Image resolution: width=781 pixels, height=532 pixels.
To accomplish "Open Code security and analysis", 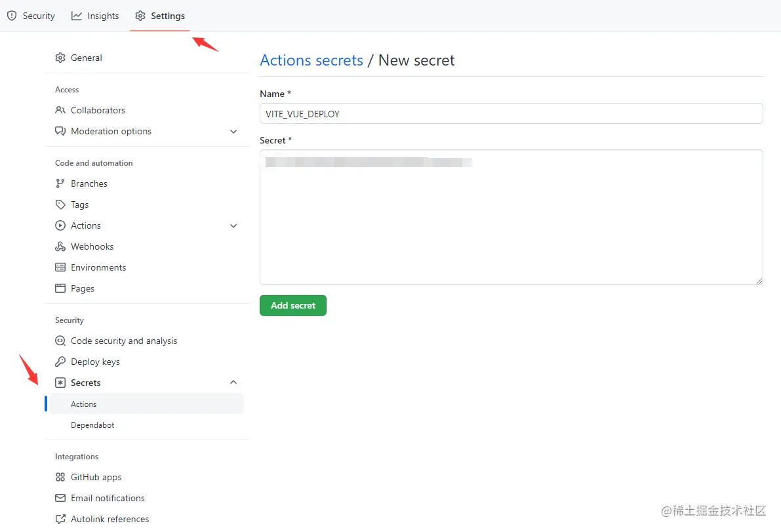I will click(x=147, y=341).
